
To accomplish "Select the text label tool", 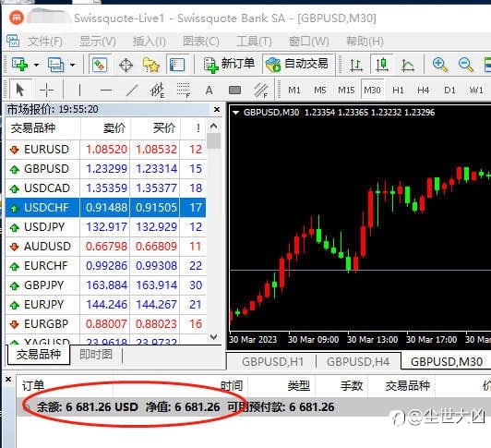I will point(234,91).
